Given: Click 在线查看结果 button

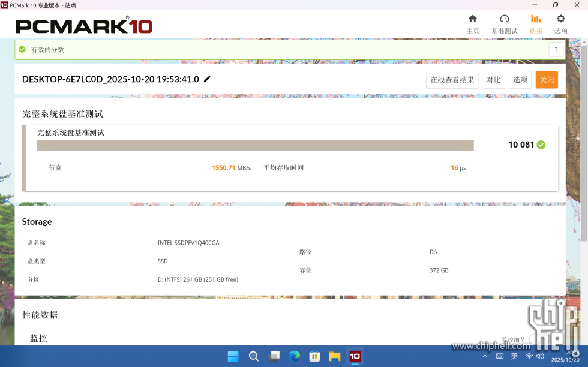Looking at the screenshot, I should [452, 80].
